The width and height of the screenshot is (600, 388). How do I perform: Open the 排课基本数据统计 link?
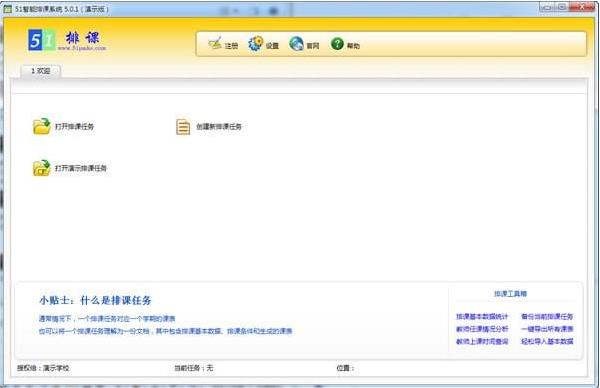(482, 316)
